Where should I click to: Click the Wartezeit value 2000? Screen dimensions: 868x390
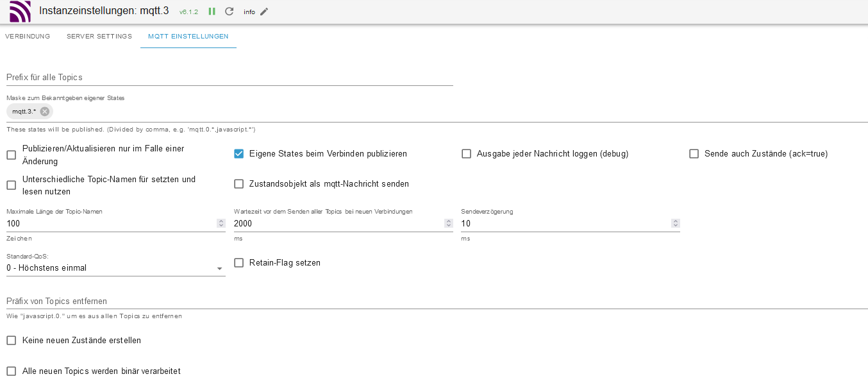tap(244, 223)
